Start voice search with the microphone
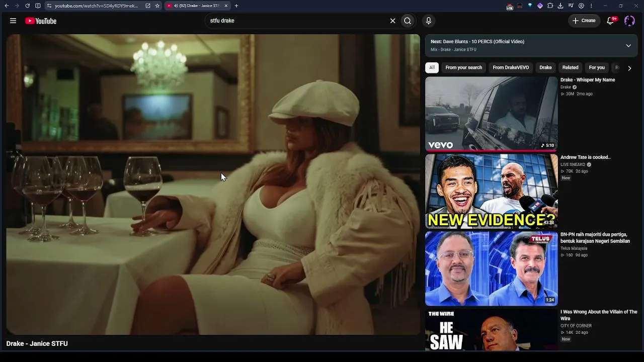Screen dimensions: 644x362 [x=429, y=21]
